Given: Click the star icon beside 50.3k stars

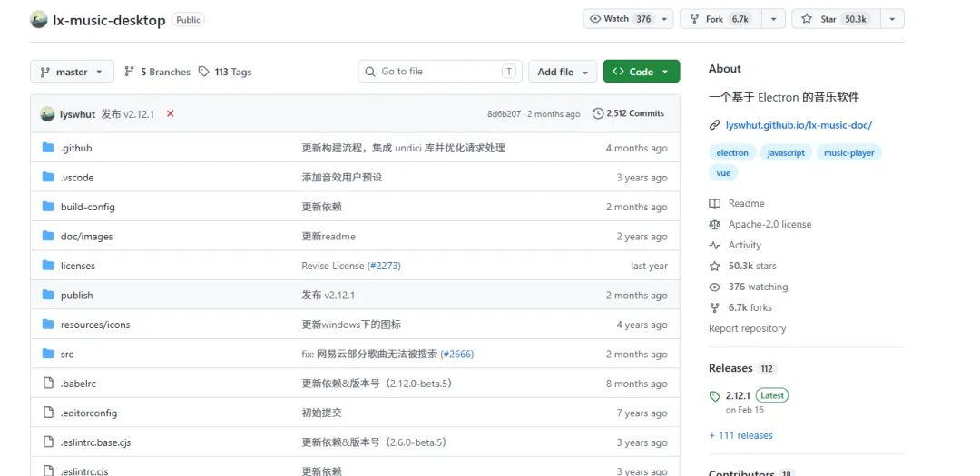Looking at the screenshot, I should click(714, 267).
